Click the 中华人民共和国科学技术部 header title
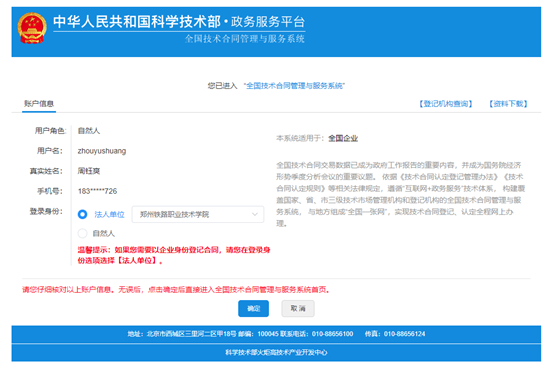 click(137, 22)
